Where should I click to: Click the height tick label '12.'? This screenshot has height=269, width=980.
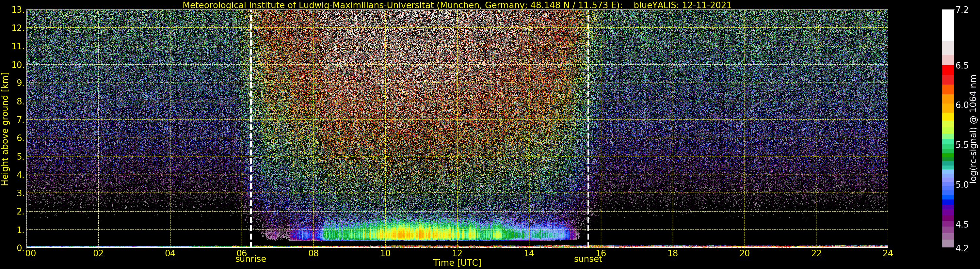tap(18, 28)
